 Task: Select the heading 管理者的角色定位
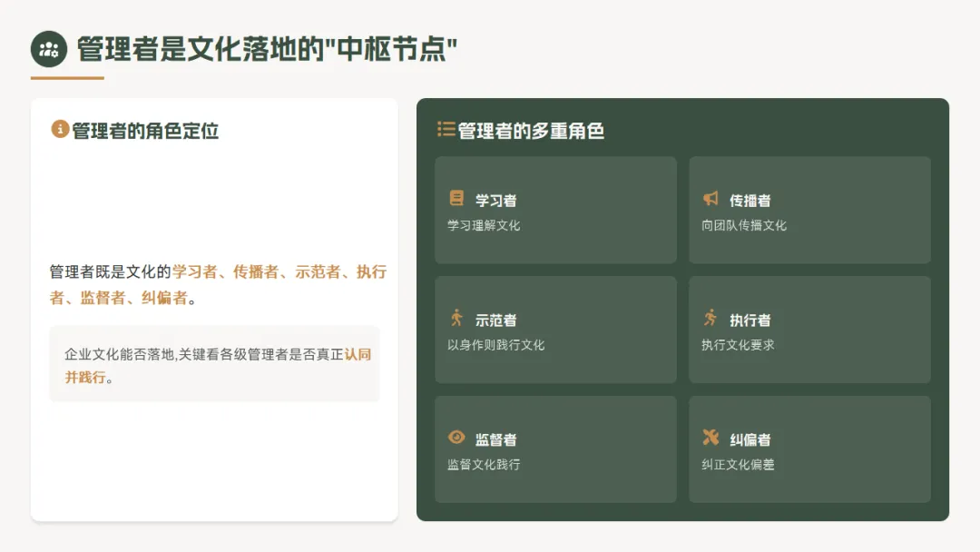[x=145, y=131]
